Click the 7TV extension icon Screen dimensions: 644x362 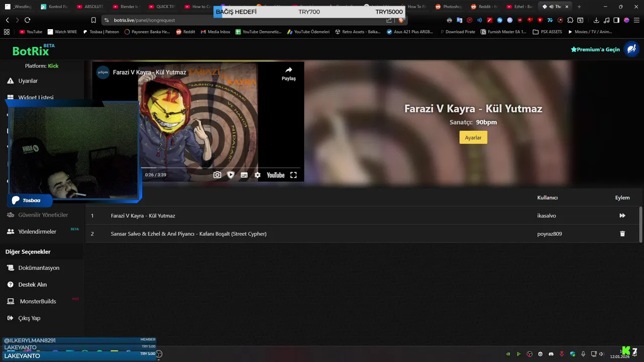550,20
